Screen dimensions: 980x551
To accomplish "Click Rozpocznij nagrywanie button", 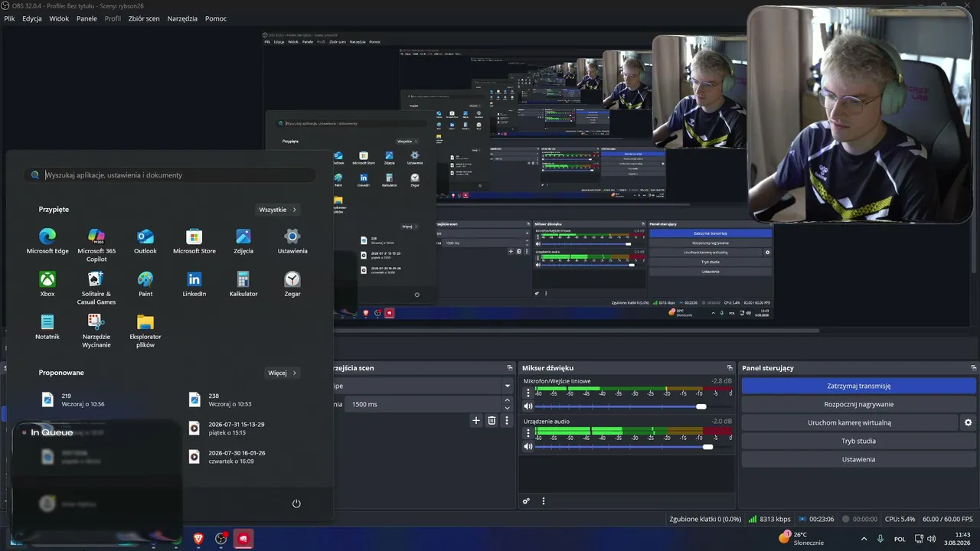I will [859, 404].
